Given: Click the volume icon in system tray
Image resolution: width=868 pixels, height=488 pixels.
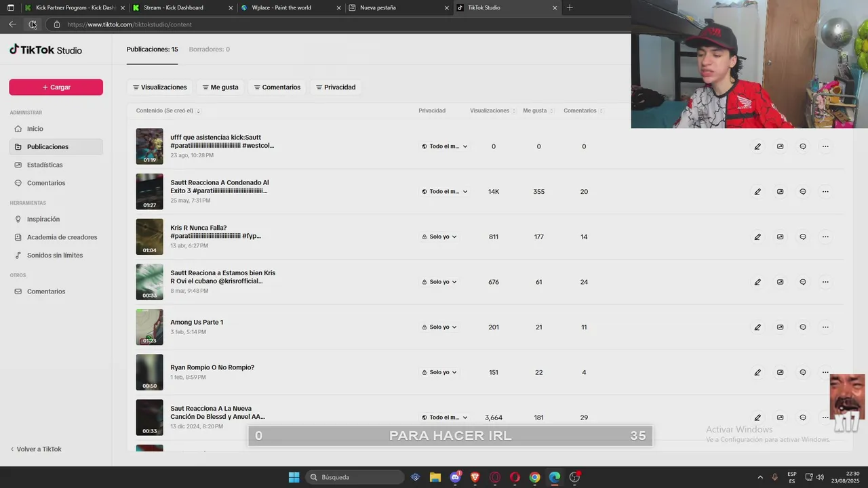Looking at the screenshot, I should (x=820, y=477).
